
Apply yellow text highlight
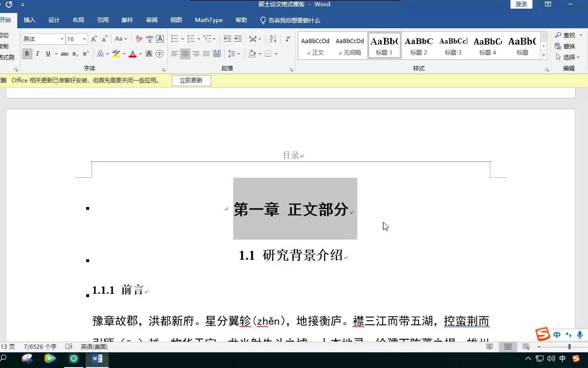click(x=115, y=54)
